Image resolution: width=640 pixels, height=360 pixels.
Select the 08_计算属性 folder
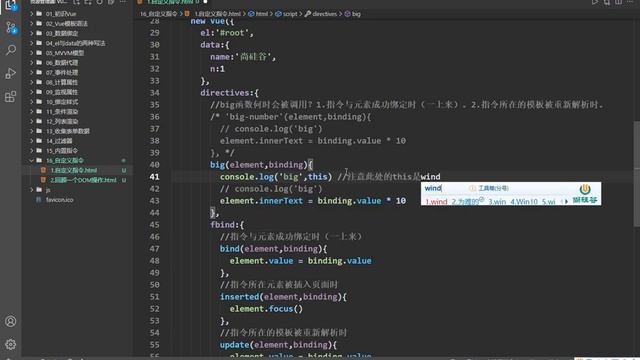pyautogui.click(x=62, y=82)
